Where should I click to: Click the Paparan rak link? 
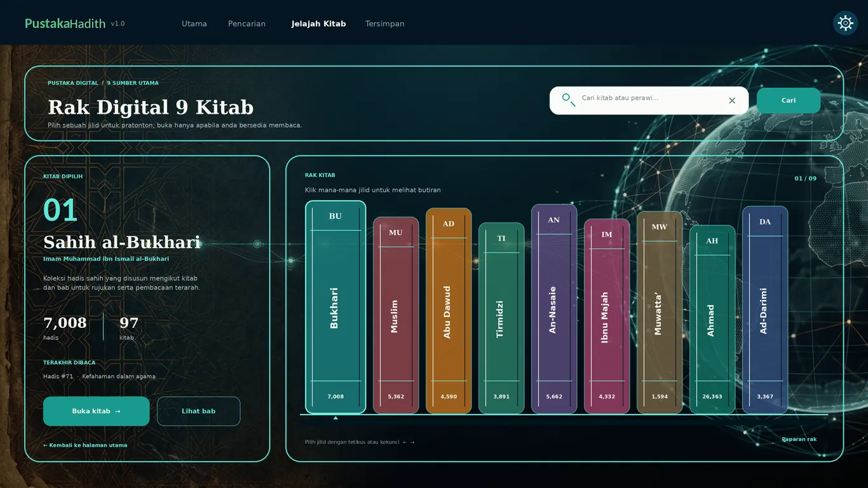point(799,439)
